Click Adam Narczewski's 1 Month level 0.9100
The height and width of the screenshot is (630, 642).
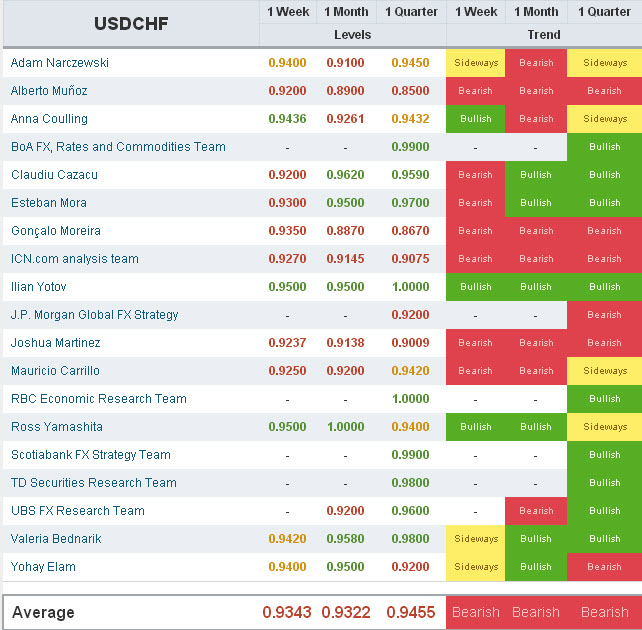tap(345, 63)
